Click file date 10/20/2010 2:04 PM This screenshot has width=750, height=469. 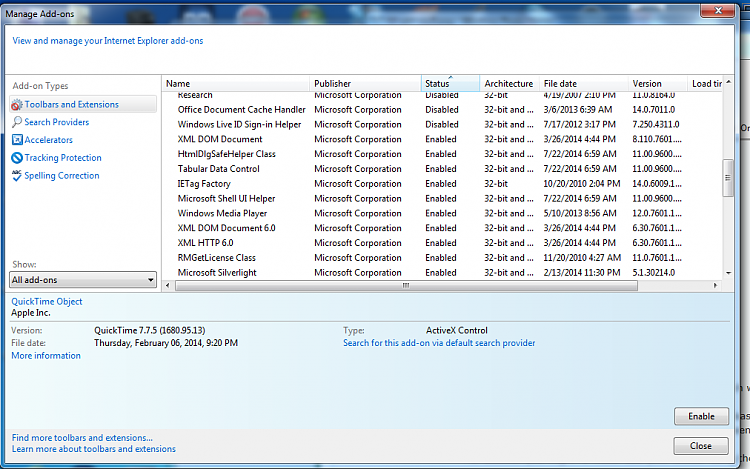tap(582, 184)
